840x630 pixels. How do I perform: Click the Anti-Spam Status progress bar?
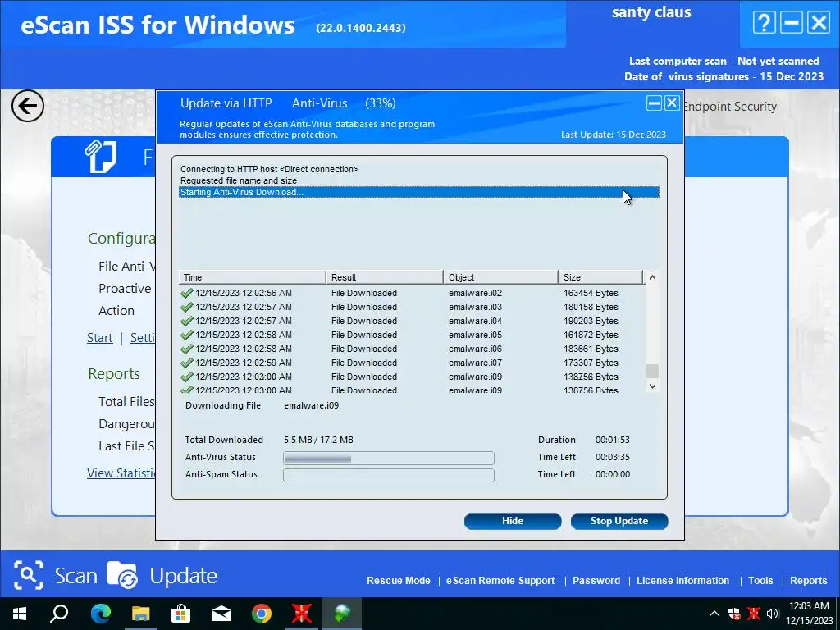[388, 475]
